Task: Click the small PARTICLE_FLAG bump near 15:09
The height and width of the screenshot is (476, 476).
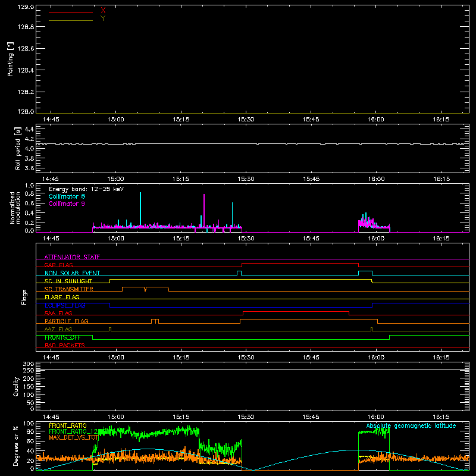Action: click(x=155, y=321)
